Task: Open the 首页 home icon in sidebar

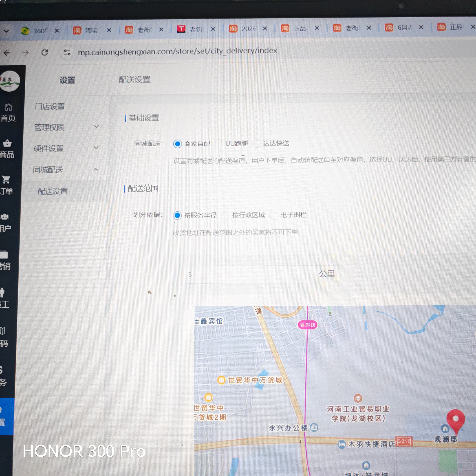Action: pos(8,107)
